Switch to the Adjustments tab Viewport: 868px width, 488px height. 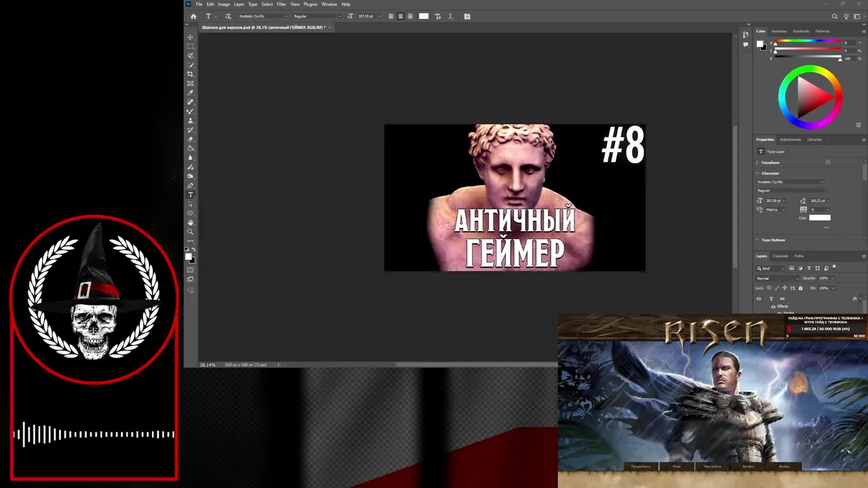tap(790, 140)
